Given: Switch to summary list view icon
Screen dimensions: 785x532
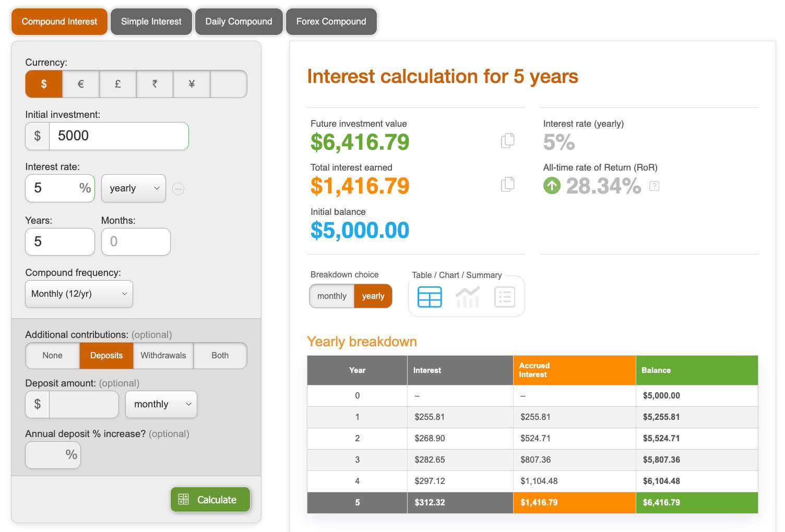Looking at the screenshot, I should [505, 297].
